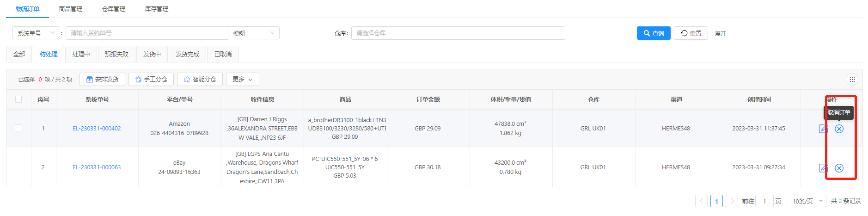Viewport: 868px width, 216px height.
Task: Select the checkbox for row 2
Action: click(x=18, y=167)
